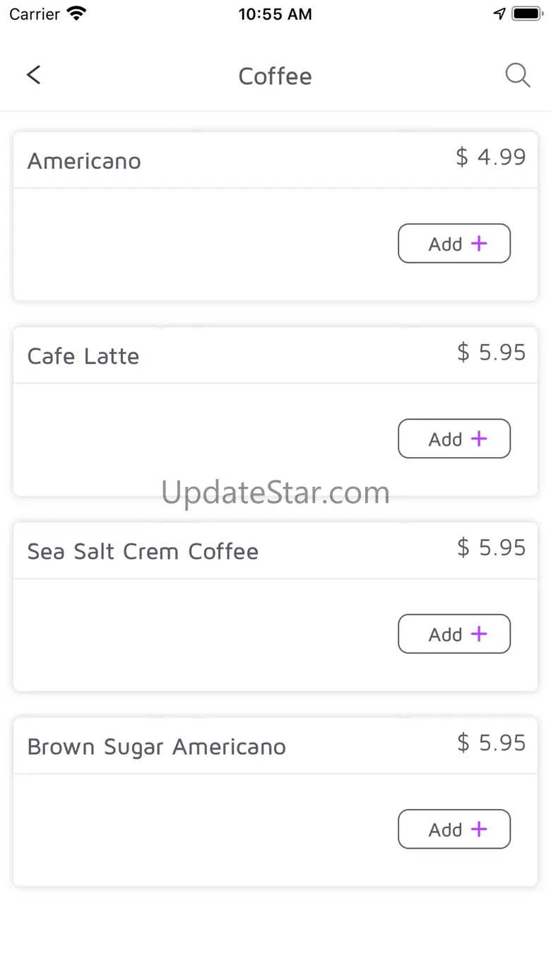
Task: Tap the back arrow icon
Action: pos(33,75)
